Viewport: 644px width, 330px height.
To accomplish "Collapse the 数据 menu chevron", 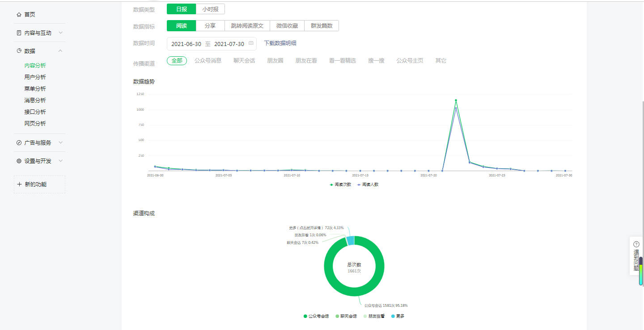I will click(x=61, y=51).
